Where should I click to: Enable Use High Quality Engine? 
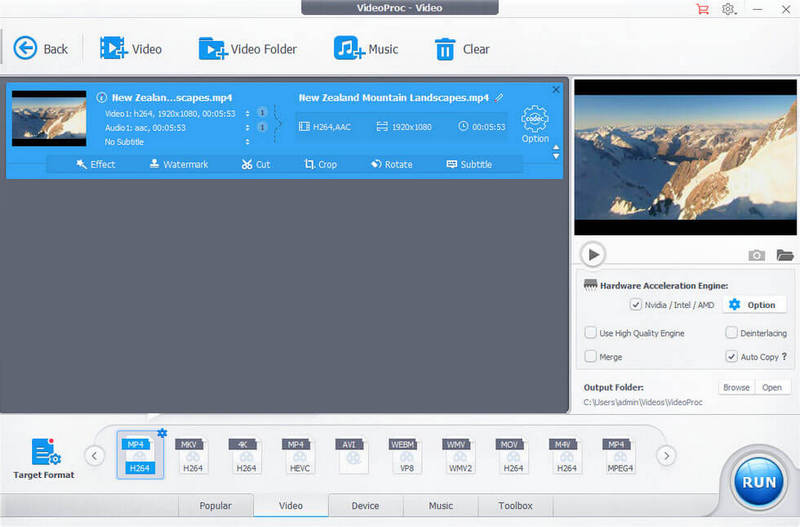click(590, 333)
